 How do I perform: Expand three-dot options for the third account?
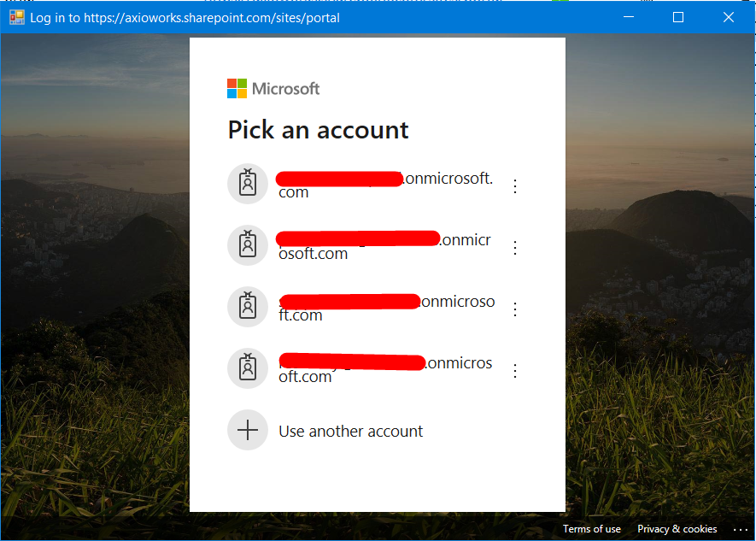coord(515,309)
